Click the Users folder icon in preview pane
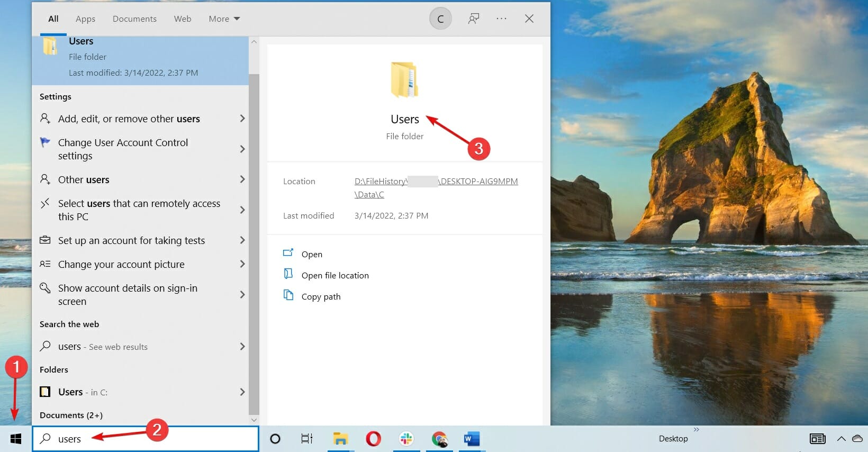The width and height of the screenshot is (868, 452). coord(405,80)
